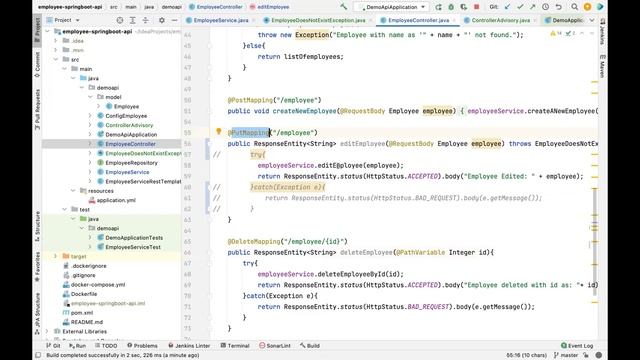Screen dimensions: 640x360
Task: Collapse the resources folder
Action: [73, 191]
